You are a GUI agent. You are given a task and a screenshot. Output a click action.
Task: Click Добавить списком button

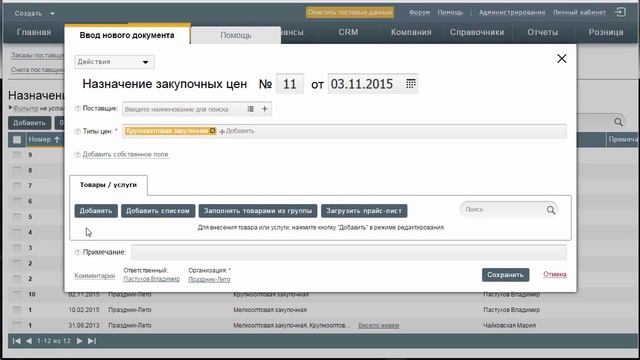[x=158, y=211]
